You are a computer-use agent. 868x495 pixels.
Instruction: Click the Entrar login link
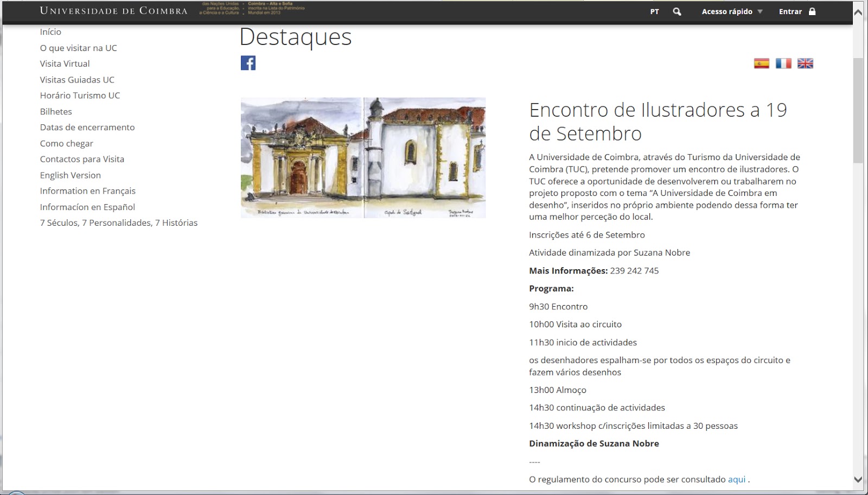point(790,11)
